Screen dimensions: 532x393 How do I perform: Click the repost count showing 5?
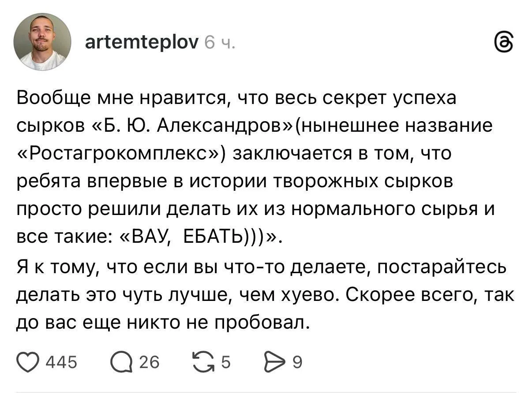coord(225,363)
